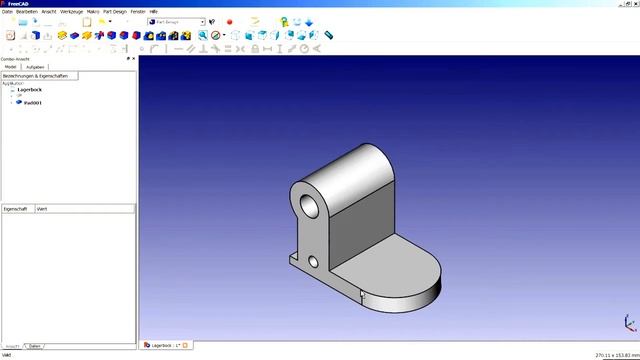Select the MultiTransform icon
Viewport: 640px width, 360px height.
(186, 36)
